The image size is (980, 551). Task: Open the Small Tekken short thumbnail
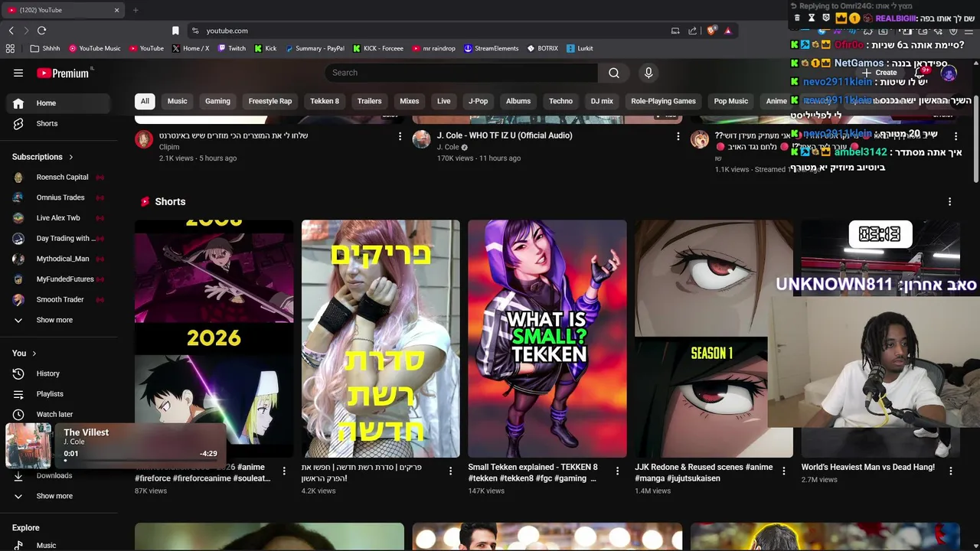[x=547, y=339]
